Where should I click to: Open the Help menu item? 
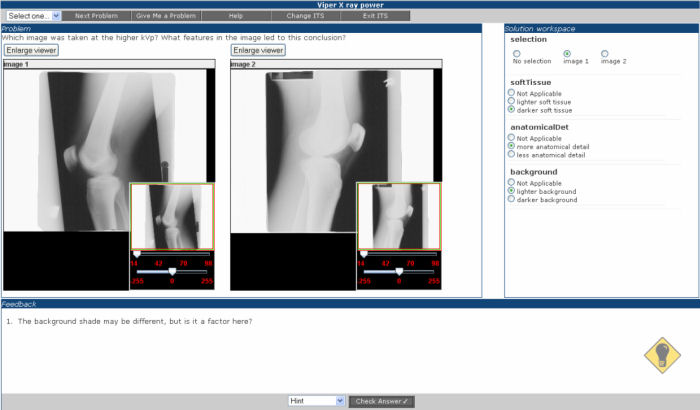click(x=236, y=16)
